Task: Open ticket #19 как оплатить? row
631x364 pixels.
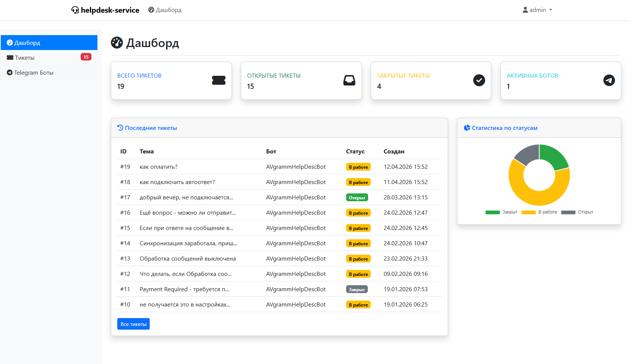Action: tap(158, 167)
